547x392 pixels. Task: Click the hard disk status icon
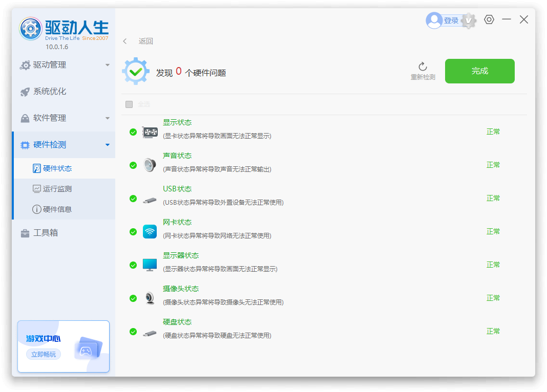[150, 333]
